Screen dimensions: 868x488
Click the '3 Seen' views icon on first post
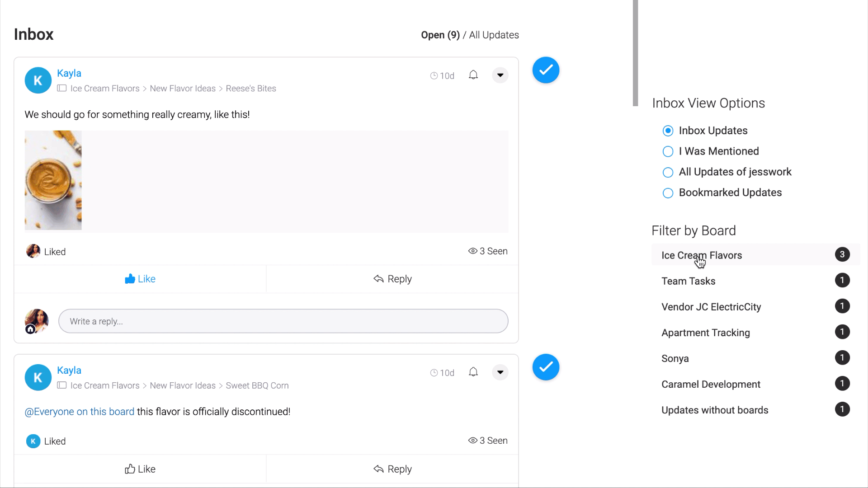pos(472,251)
